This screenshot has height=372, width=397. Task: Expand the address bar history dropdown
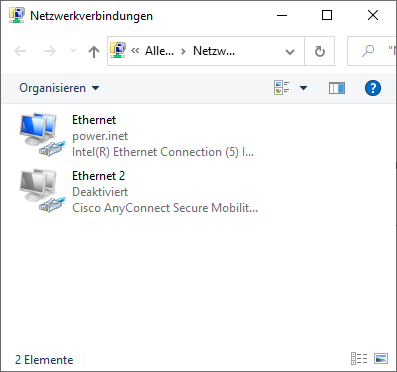point(290,52)
